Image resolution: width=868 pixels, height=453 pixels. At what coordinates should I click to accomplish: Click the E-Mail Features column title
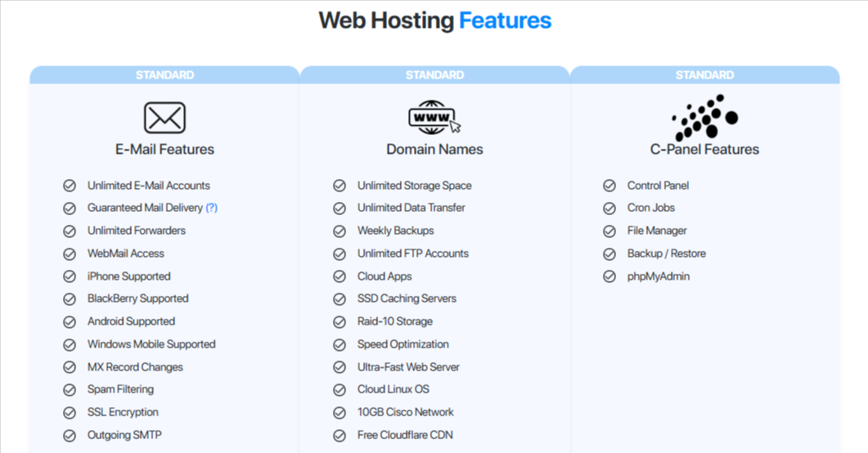(164, 150)
